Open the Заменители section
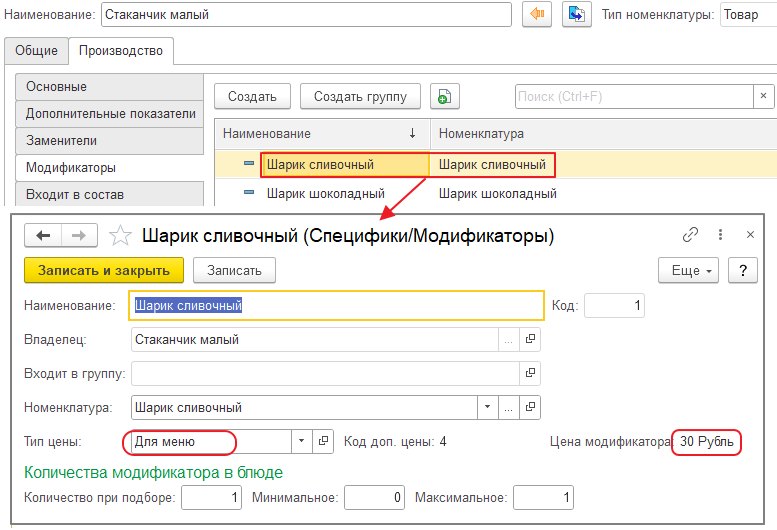The width and height of the screenshot is (777, 530). (x=110, y=141)
